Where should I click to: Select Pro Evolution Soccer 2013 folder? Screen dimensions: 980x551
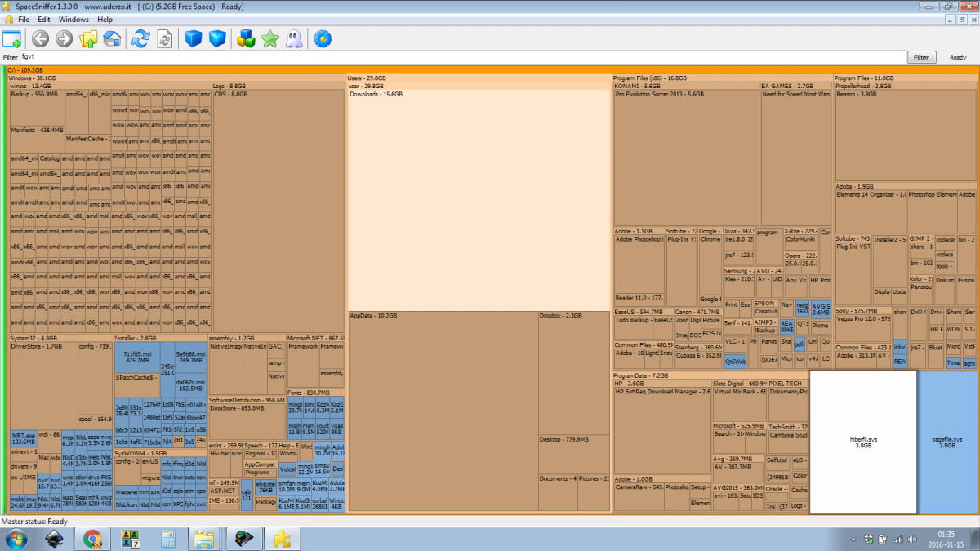point(686,158)
